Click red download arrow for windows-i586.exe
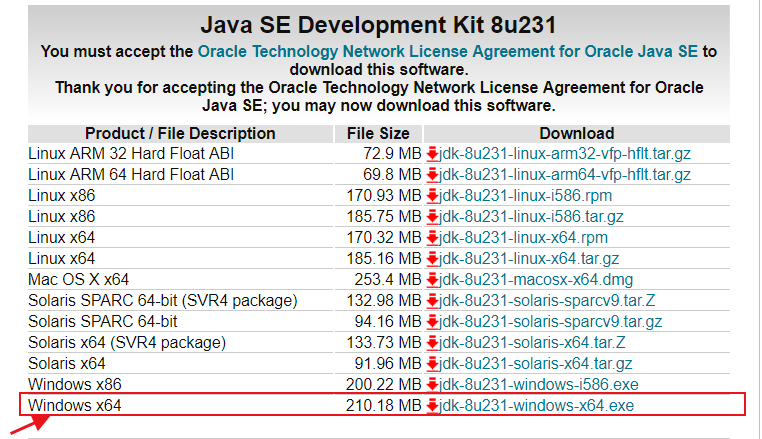The width and height of the screenshot is (762, 439). [432, 385]
